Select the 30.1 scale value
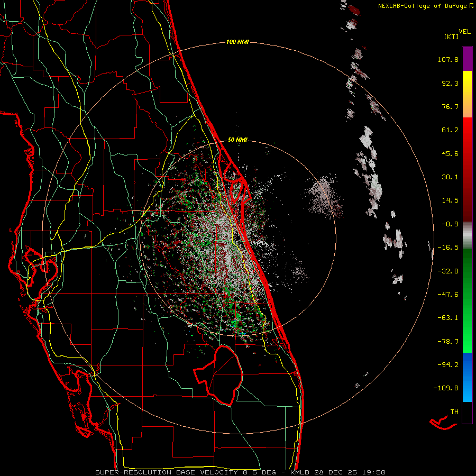The width and height of the screenshot is (476, 476). (450, 177)
